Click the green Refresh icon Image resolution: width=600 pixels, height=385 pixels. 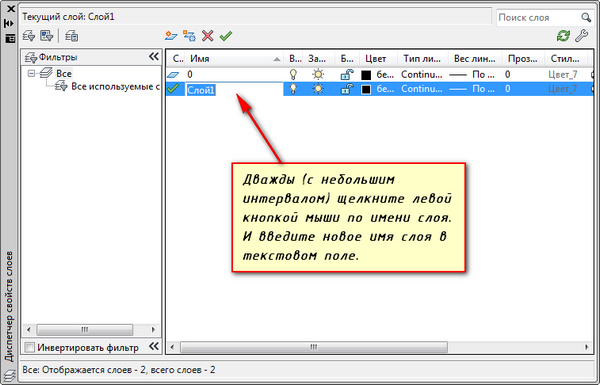click(x=563, y=36)
